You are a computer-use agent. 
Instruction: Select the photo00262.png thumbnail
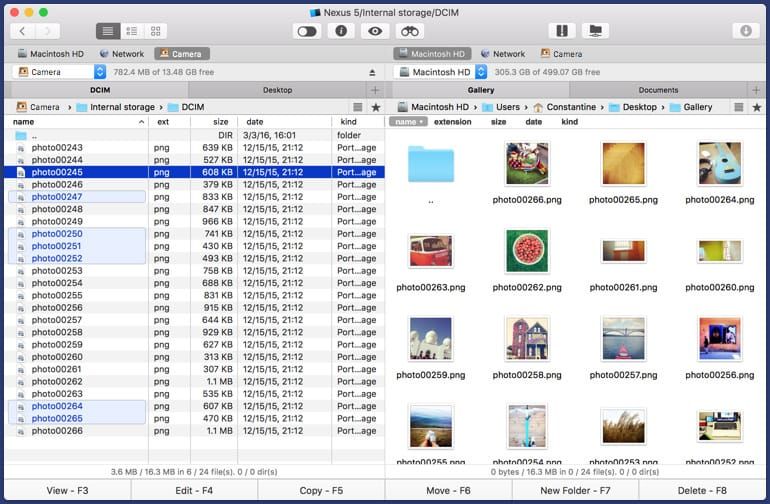click(x=526, y=251)
